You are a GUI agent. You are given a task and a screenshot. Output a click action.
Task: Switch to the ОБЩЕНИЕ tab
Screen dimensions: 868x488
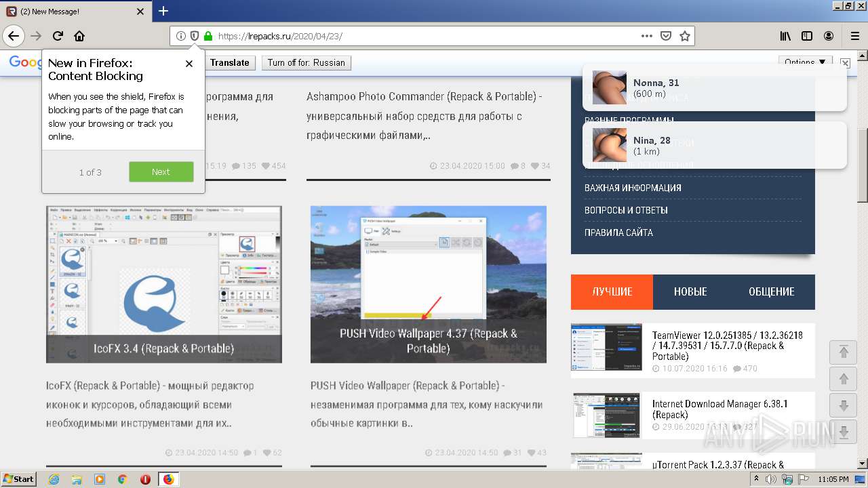[x=772, y=291]
